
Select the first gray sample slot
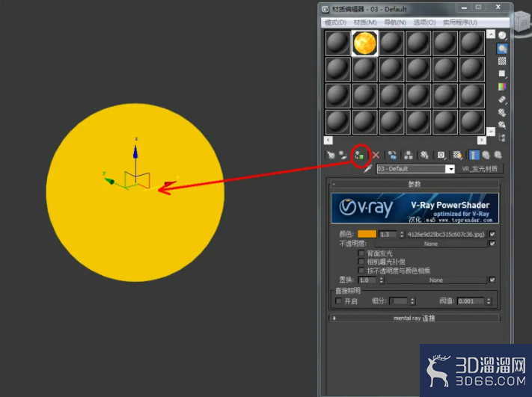pos(337,43)
